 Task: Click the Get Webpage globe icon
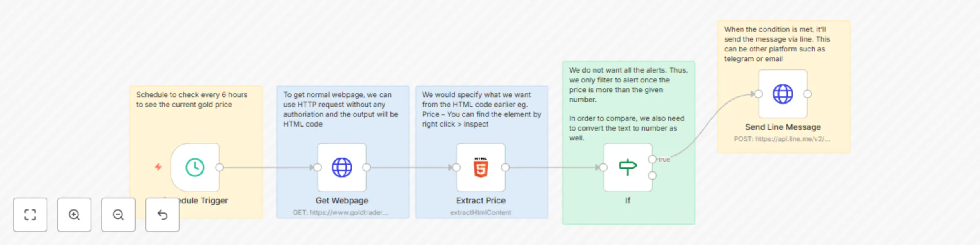click(342, 167)
